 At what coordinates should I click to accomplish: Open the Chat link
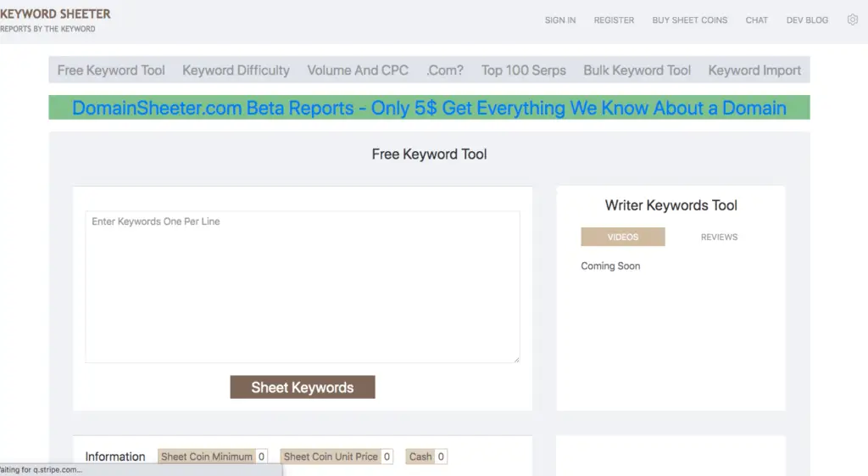pyautogui.click(x=757, y=20)
